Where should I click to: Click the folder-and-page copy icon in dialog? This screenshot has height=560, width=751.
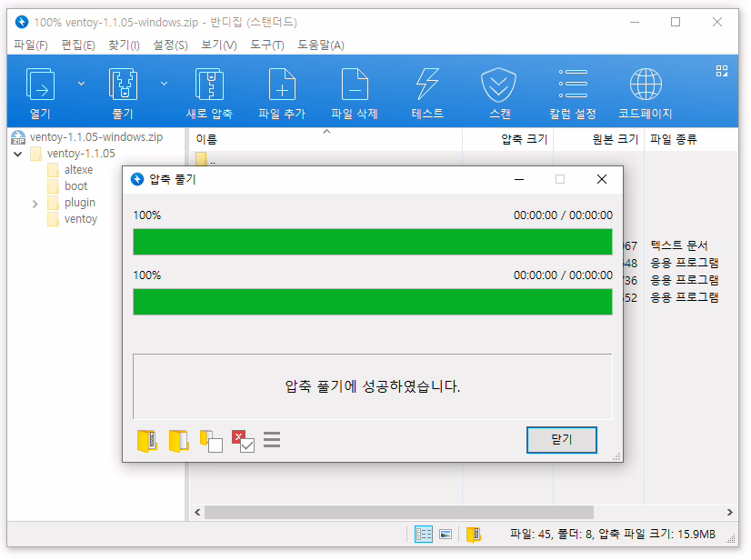(x=211, y=441)
